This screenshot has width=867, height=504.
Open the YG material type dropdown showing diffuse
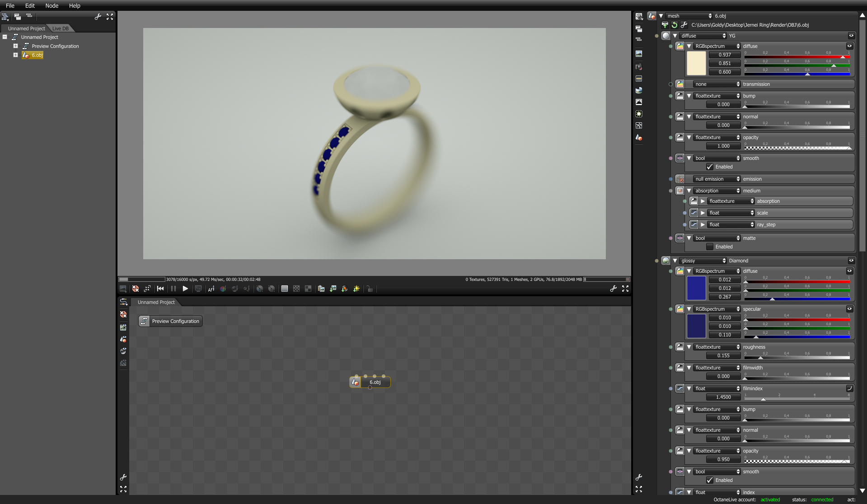tap(703, 36)
